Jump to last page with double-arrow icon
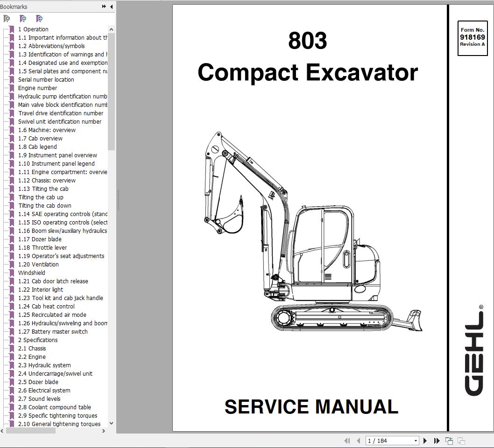494x448 pixels. (x=437, y=441)
